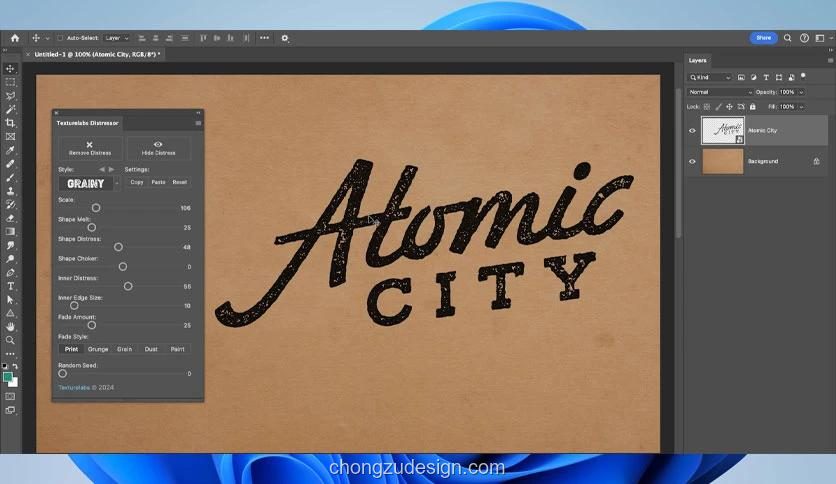Expand the Opacity value dropdown
Image resolution: width=836 pixels, height=484 pixels.
tap(801, 92)
